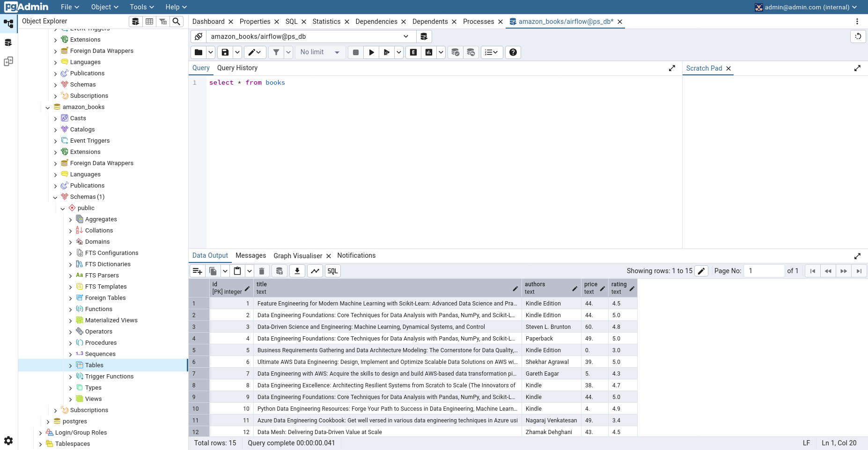Switch to the Statistics tab
This screenshot has height=450, width=868.
point(326,22)
